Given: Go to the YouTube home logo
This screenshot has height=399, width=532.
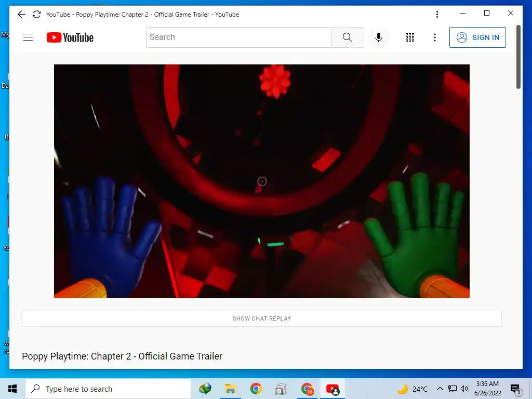Looking at the screenshot, I should (x=70, y=37).
